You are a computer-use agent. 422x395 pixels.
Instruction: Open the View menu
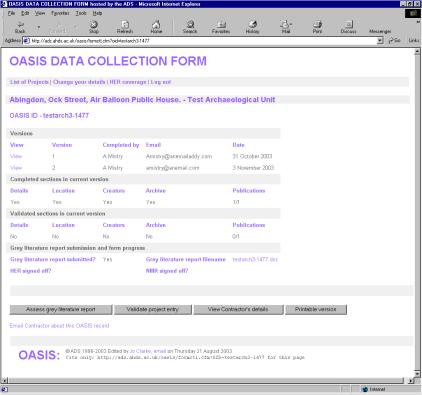(40, 13)
